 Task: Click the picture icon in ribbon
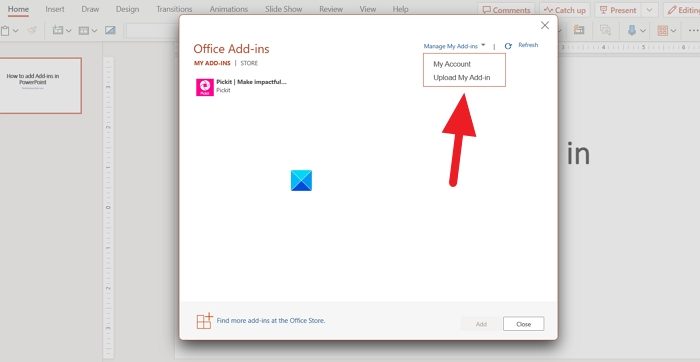coord(110,30)
